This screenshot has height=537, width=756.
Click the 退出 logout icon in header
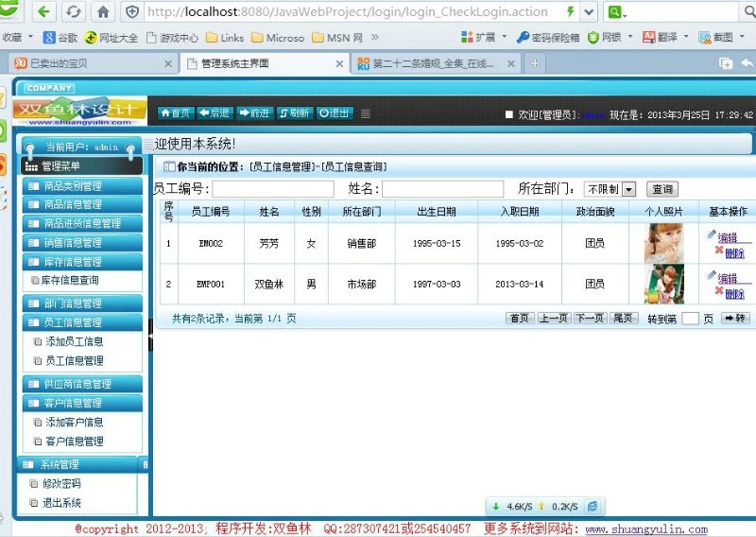tap(335, 113)
